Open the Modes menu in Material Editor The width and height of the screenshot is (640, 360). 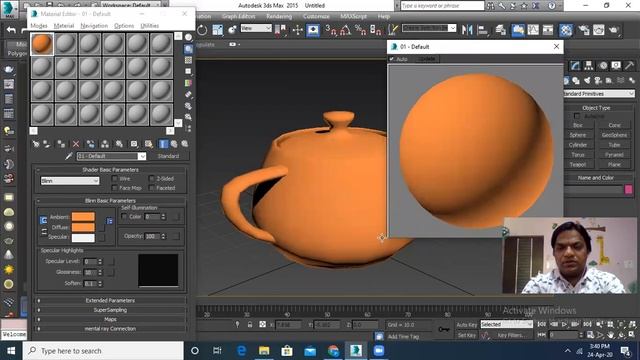coord(39,26)
